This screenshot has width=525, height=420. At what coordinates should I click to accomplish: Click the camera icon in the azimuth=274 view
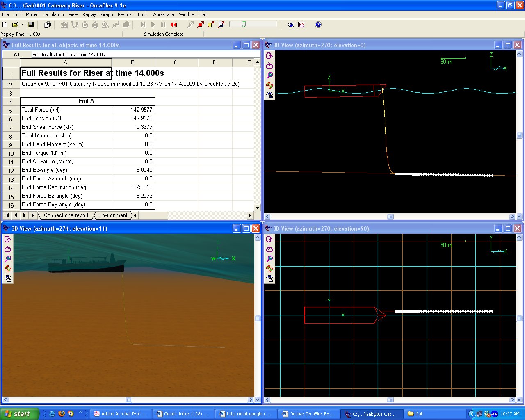pyautogui.click(x=8, y=278)
